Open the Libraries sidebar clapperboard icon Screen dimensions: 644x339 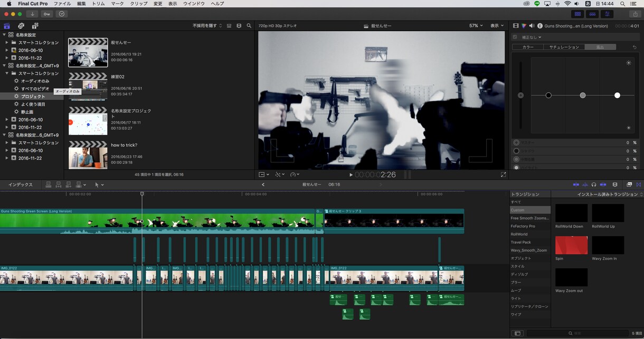pyautogui.click(x=7, y=25)
